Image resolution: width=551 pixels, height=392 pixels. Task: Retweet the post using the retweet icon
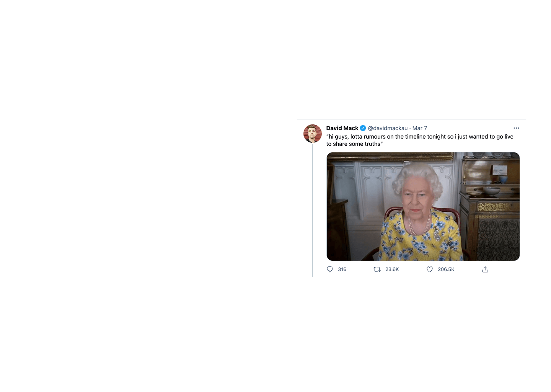pos(377,269)
